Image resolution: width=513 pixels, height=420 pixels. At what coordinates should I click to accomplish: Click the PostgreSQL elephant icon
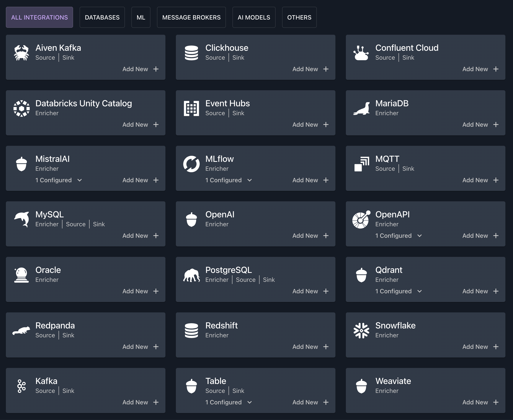191,275
